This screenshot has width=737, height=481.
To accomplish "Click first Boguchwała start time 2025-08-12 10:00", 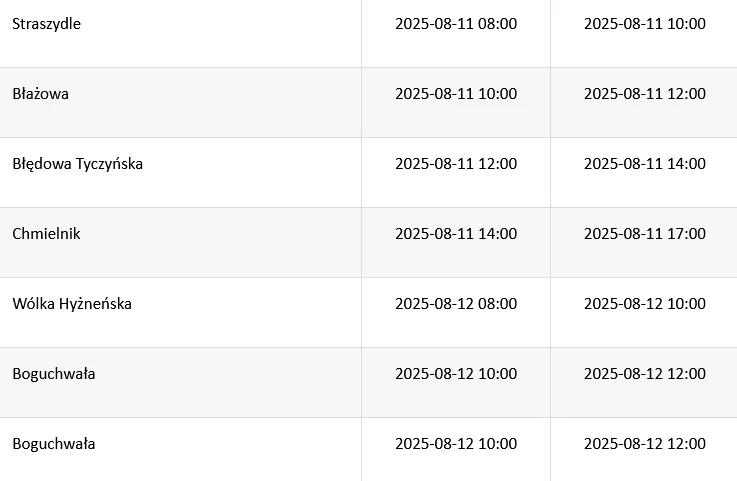I will [x=456, y=374].
